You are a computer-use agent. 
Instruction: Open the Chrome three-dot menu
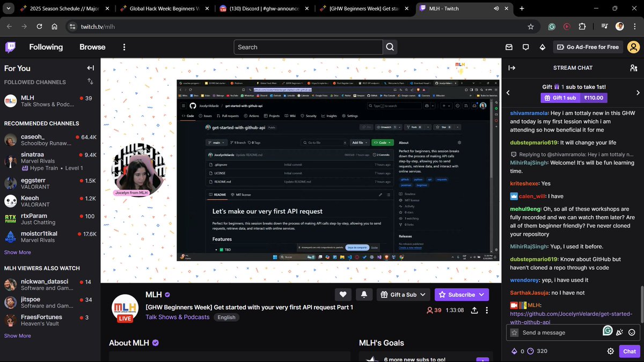point(634,26)
